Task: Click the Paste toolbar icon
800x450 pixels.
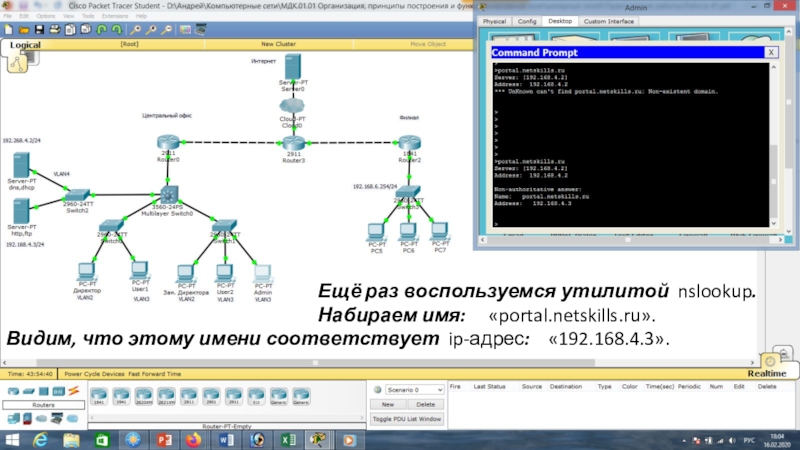Action: (x=86, y=30)
